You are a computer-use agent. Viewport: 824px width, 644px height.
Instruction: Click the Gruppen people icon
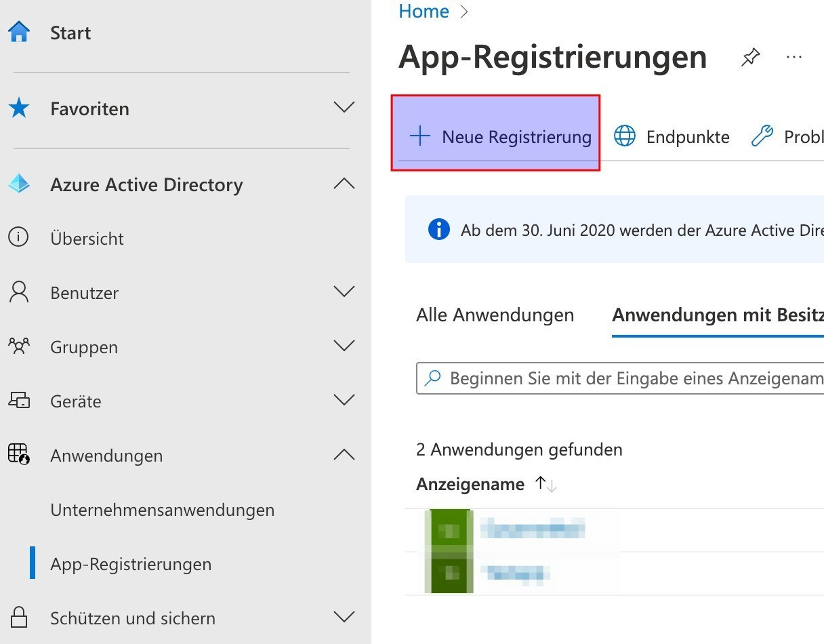coord(19,346)
